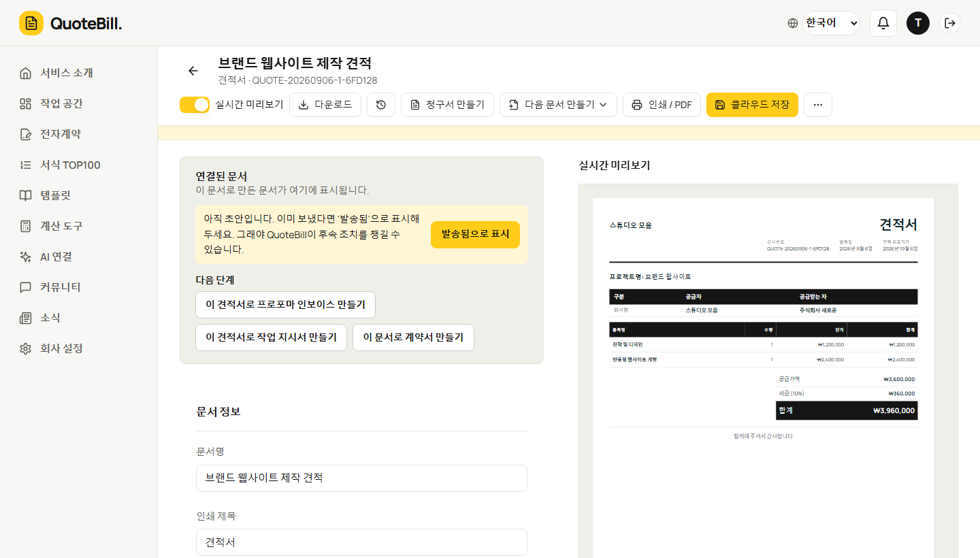The width and height of the screenshot is (980, 558).
Task: Click the globe language icon
Action: point(793,23)
